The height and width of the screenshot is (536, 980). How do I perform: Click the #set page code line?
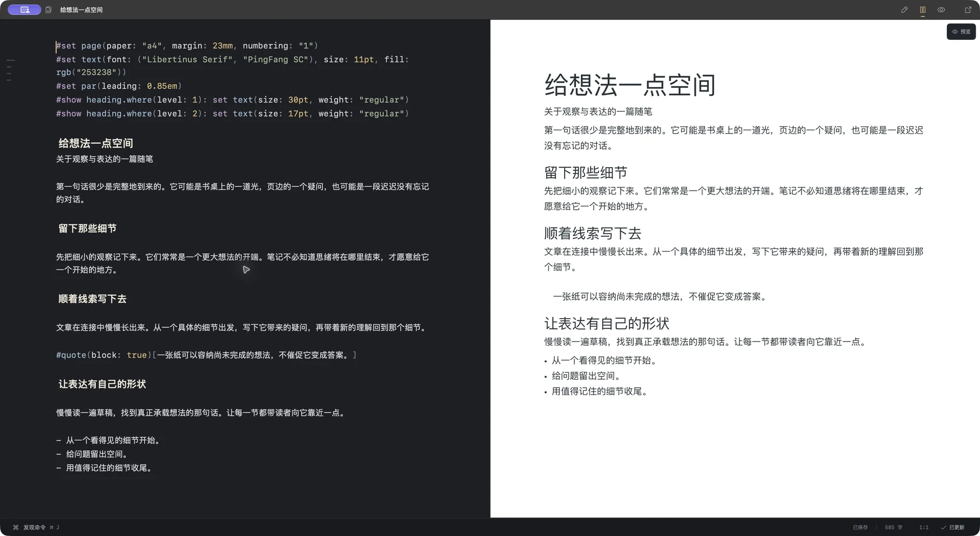click(187, 46)
